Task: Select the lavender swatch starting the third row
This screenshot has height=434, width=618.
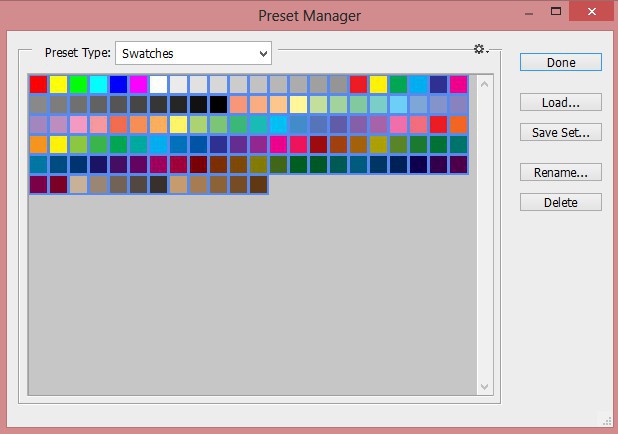Action: click(x=38, y=125)
